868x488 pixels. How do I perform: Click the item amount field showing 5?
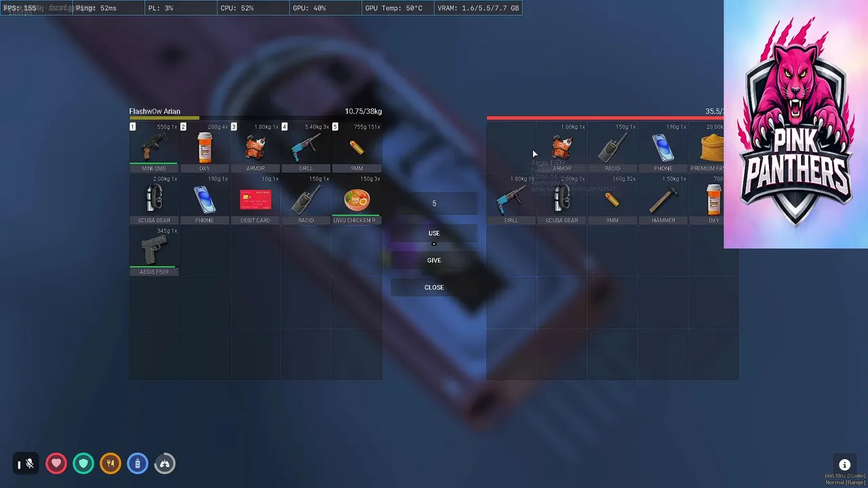(434, 203)
